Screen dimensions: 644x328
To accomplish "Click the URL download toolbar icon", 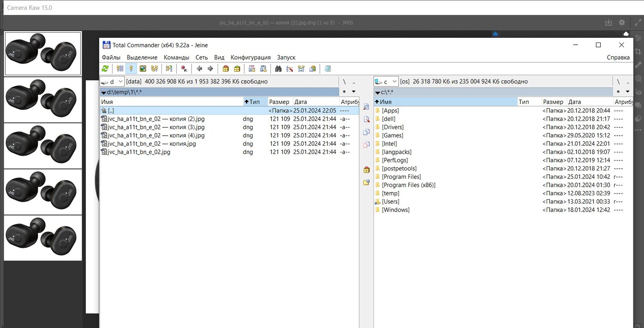I will pos(263,69).
